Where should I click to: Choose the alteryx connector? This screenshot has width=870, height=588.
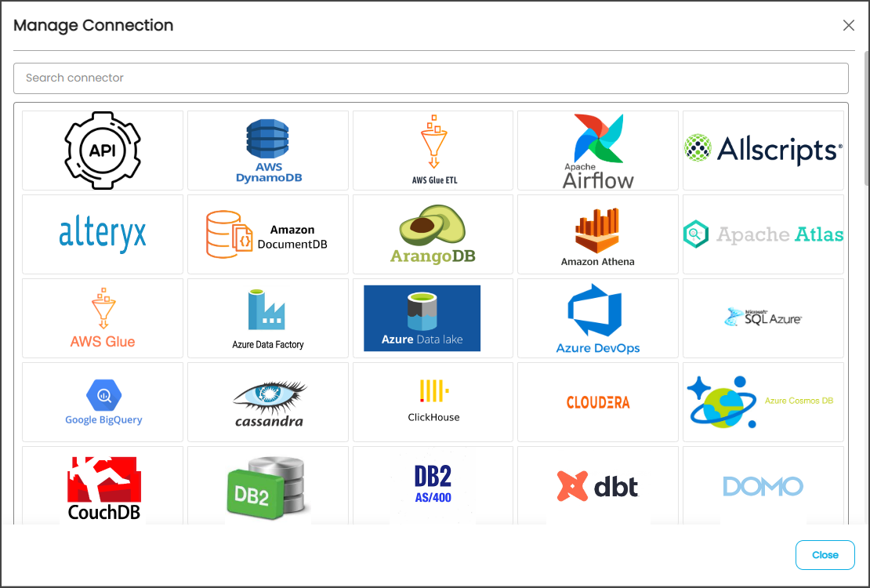(x=103, y=234)
